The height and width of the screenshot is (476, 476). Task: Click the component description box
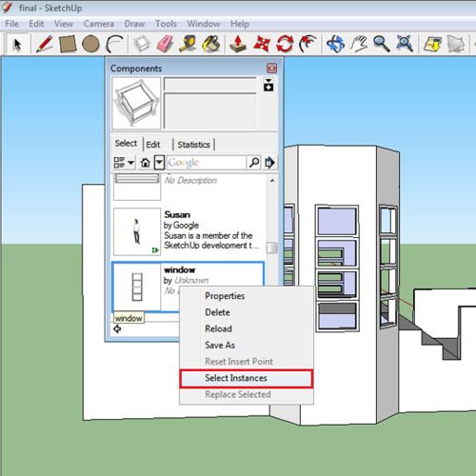click(210, 111)
